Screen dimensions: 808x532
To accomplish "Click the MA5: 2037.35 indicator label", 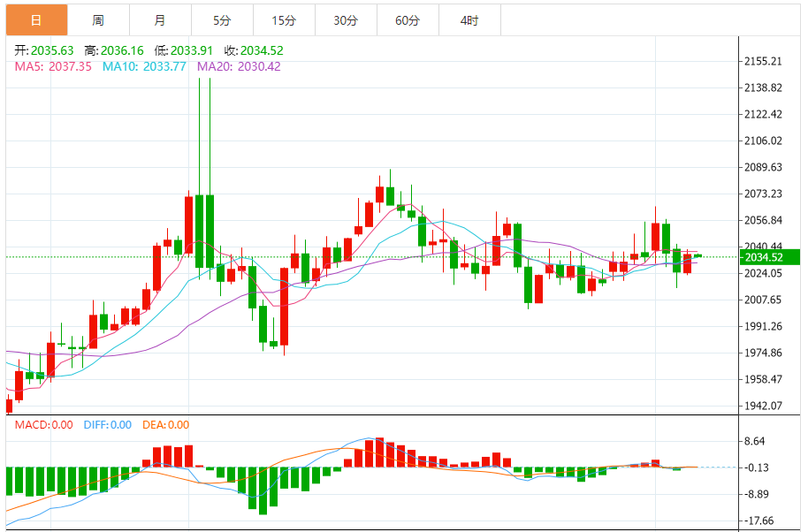I will point(53,66).
